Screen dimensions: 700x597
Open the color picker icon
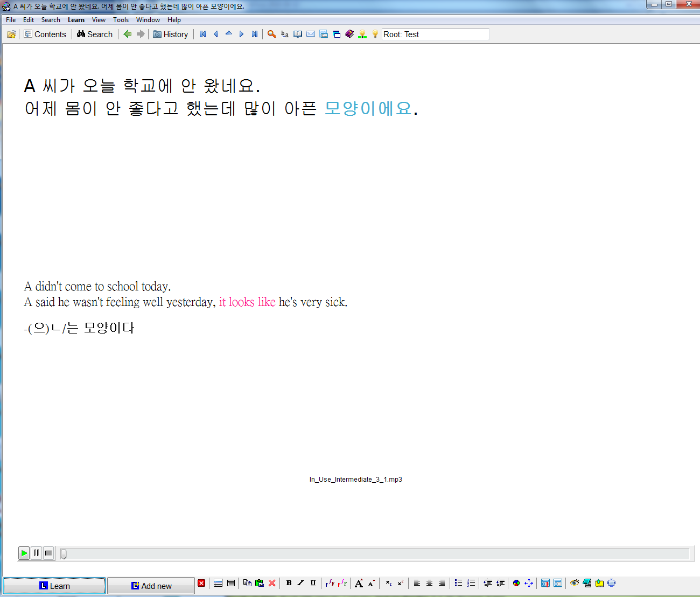tap(516, 583)
